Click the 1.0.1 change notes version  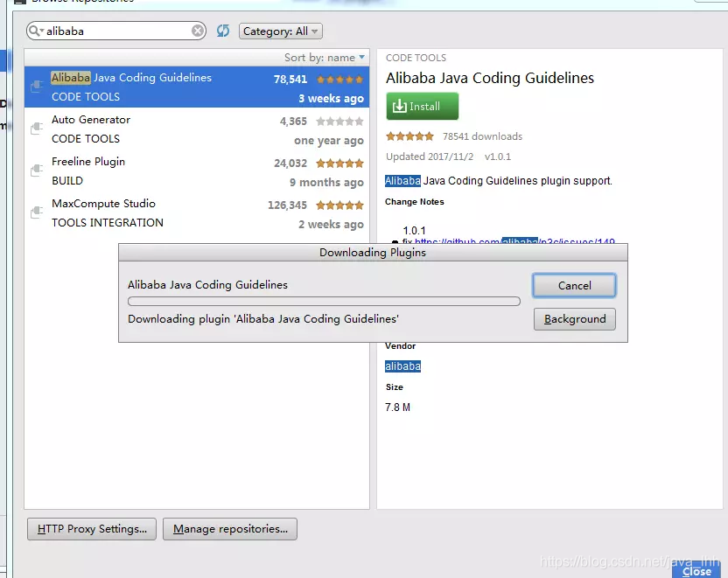(x=414, y=231)
